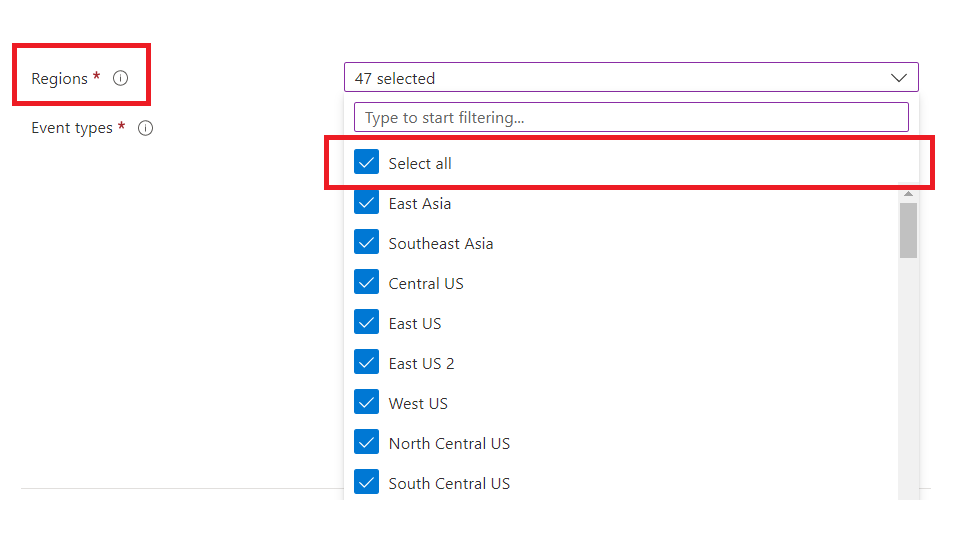Viewport: 973px width, 541px height.
Task: Deselect the Southeast Asia checkbox
Action: 367,243
